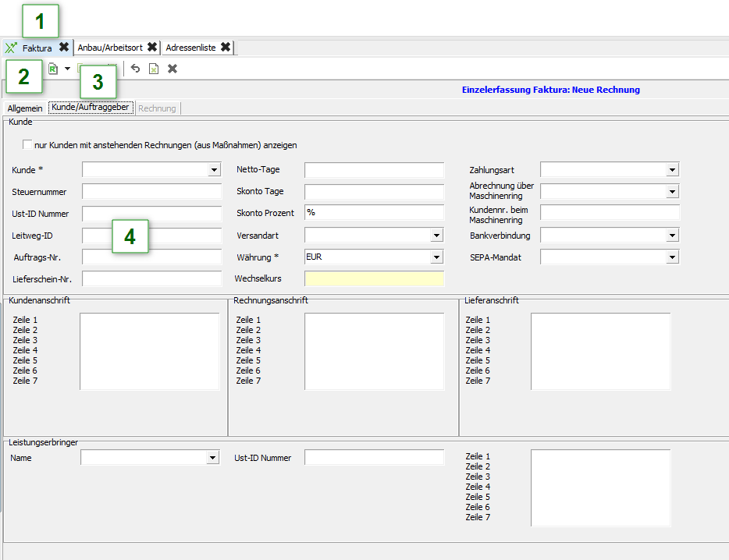The width and height of the screenshot is (729, 560).
Task: Click into the Netto-Tage field
Action: coord(374,170)
